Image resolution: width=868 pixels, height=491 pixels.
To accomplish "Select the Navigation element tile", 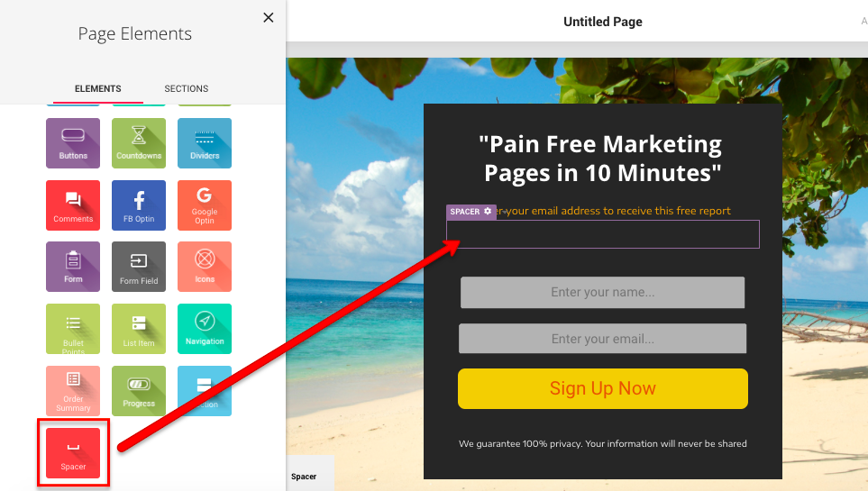I will 205,329.
